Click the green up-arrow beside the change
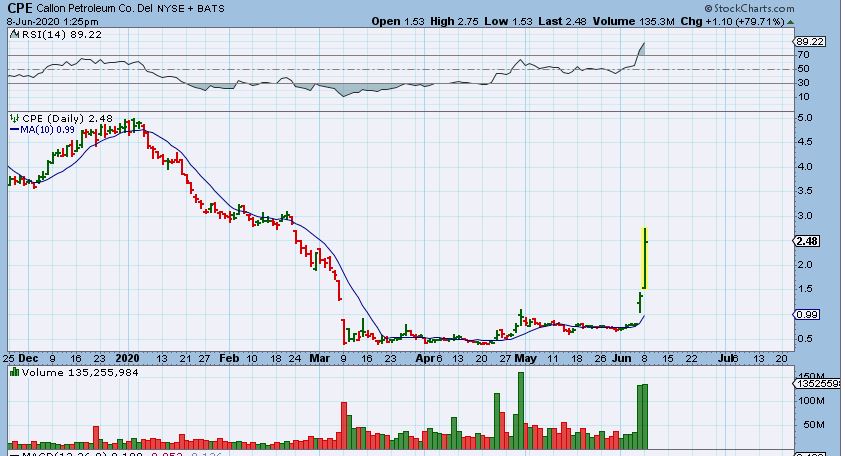 (x=790, y=22)
